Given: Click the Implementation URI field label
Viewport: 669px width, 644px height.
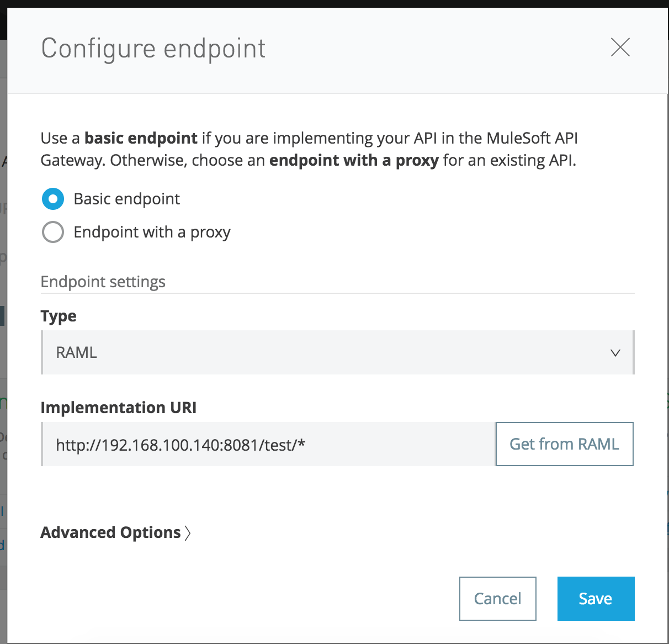Looking at the screenshot, I should [x=119, y=408].
